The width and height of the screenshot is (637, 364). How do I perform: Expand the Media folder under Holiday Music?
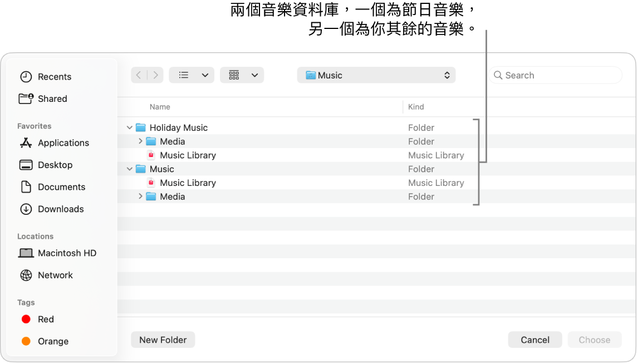point(140,141)
